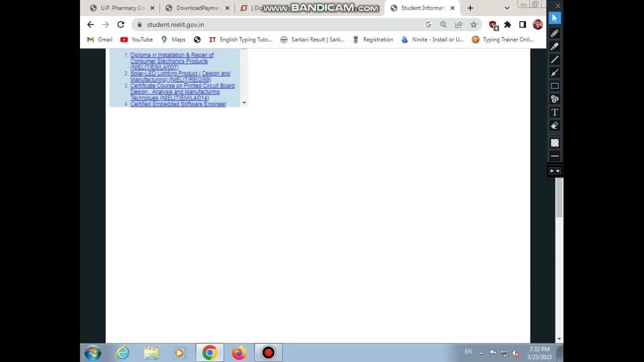Viewport: 644px width, 362px height.
Task: Close the Student Information tab
Action: (x=452, y=8)
